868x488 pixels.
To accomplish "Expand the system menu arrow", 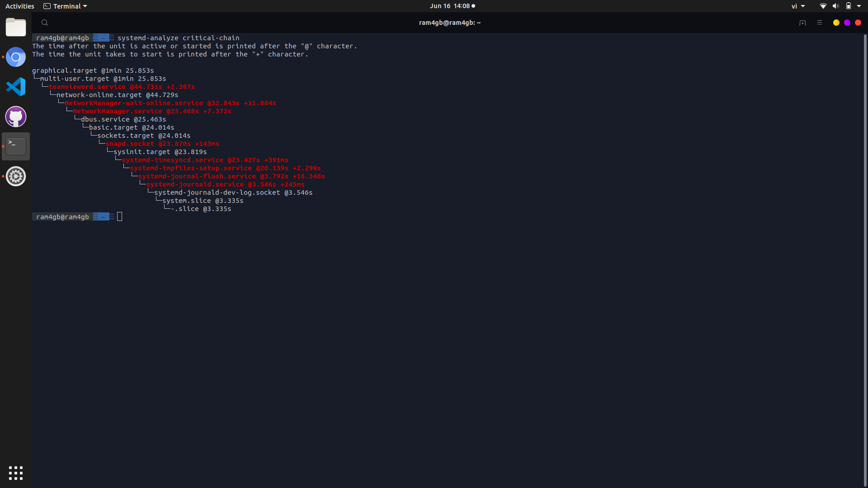I will [x=859, y=6].
